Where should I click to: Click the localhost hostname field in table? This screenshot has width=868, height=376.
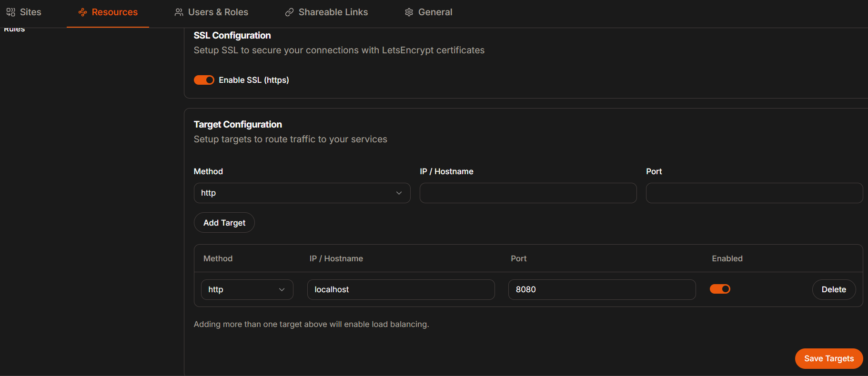pos(401,289)
